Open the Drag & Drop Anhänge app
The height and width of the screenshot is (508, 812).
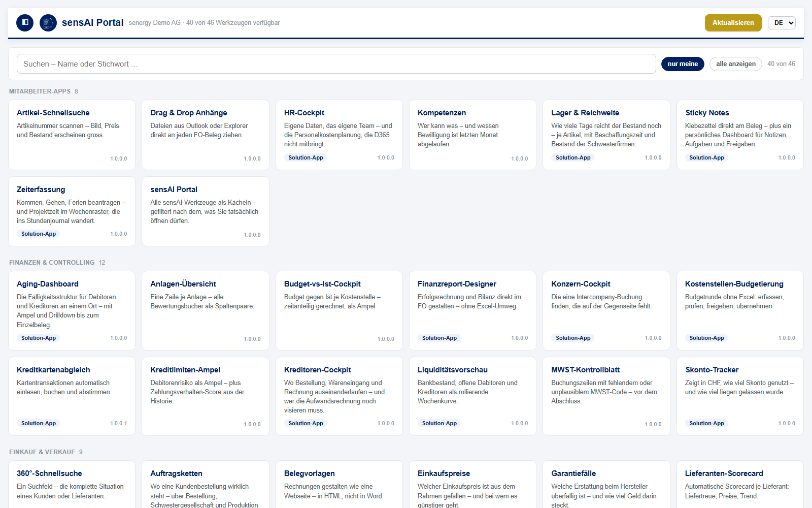click(x=206, y=135)
